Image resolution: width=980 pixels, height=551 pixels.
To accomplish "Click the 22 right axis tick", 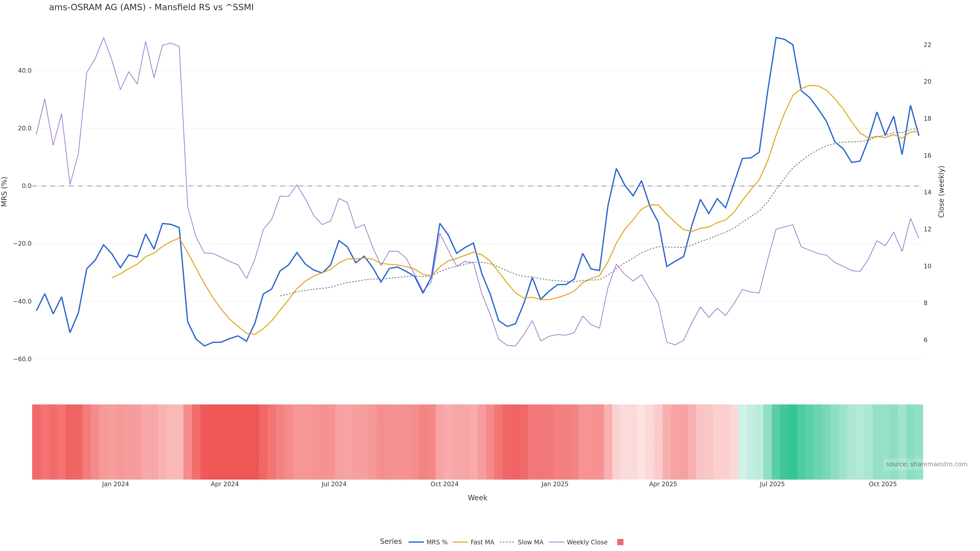I will click(x=927, y=45).
